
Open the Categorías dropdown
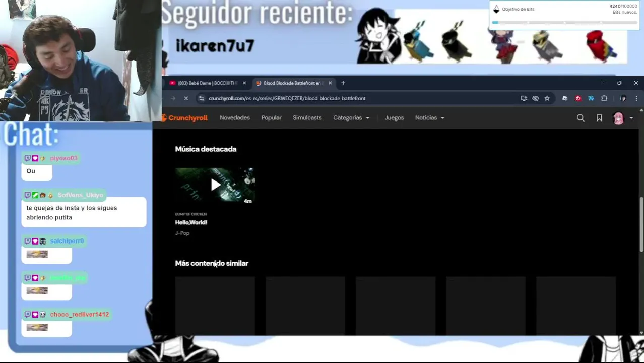[x=351, y=118]
